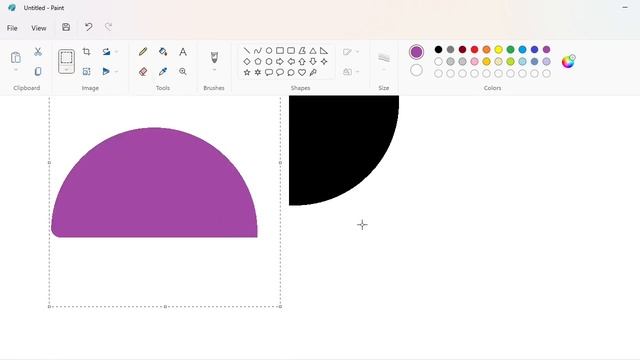Viewport: 640px width, 360px height.
Task: Select the Pencil tool
Action: click(143, 52)
